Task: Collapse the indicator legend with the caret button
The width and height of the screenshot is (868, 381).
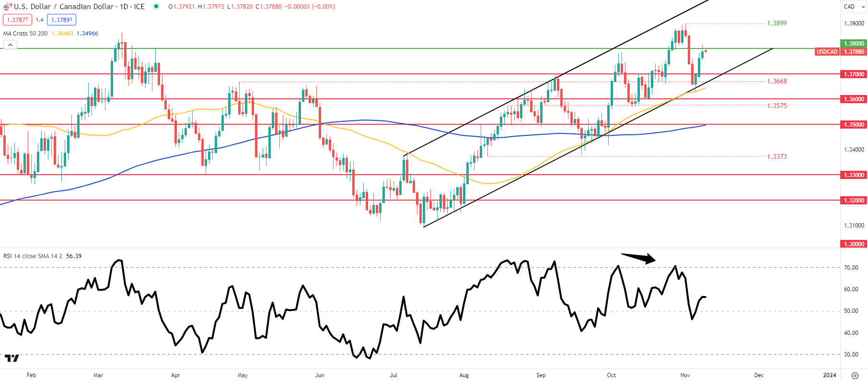Action: point(10,45)
